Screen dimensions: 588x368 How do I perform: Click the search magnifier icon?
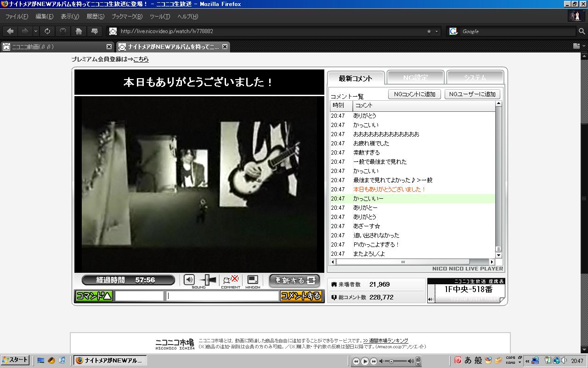[x=582, y=31]
